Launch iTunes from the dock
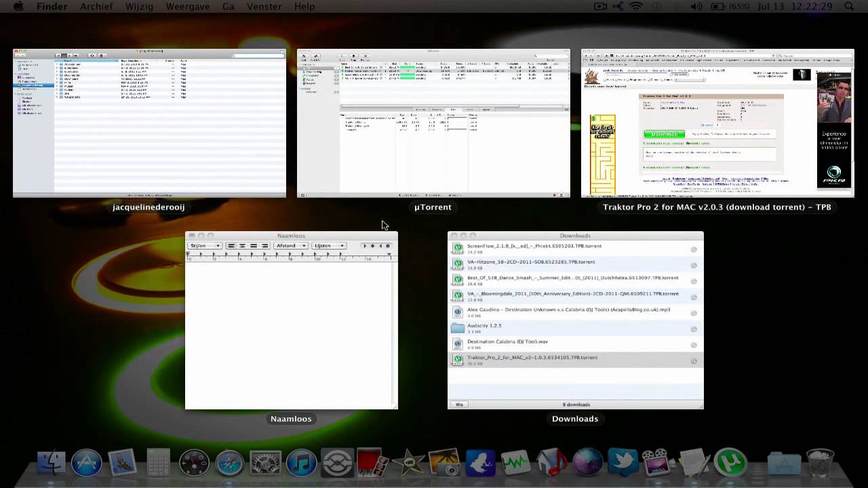Image resolution: width=868 pixels, height=488 pixels. tap(301, 463)
